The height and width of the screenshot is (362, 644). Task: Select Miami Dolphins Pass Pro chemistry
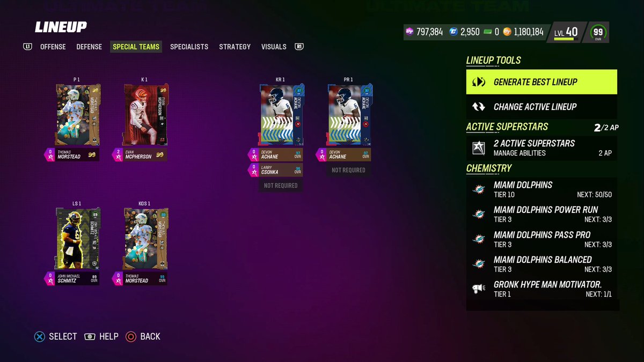pos(541,239)
